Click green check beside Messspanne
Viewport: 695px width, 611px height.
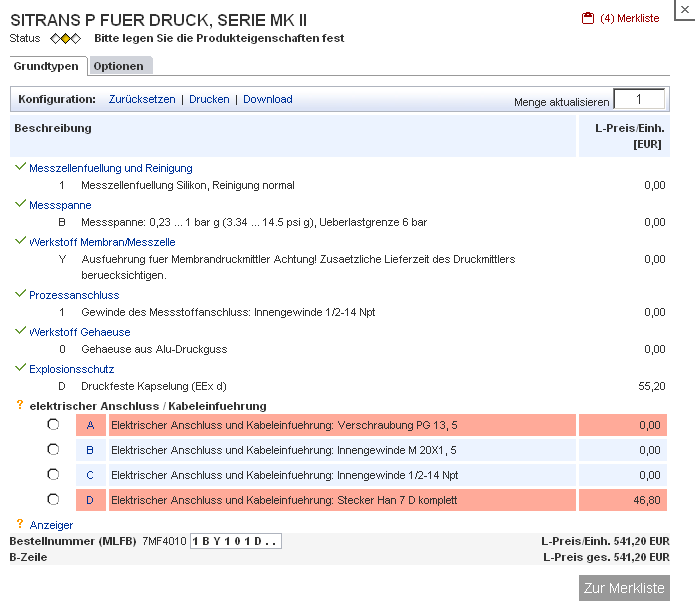click(20, 204)
